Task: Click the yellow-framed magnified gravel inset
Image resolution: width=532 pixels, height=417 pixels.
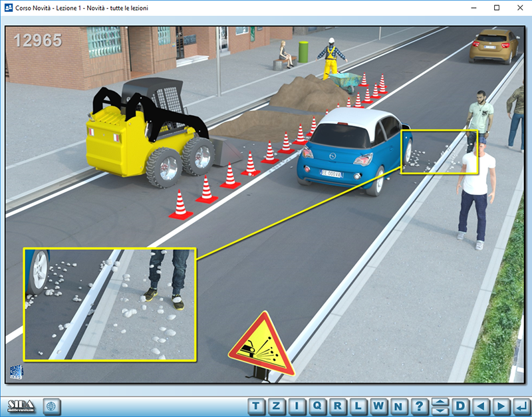Action: tap(110, 303)
